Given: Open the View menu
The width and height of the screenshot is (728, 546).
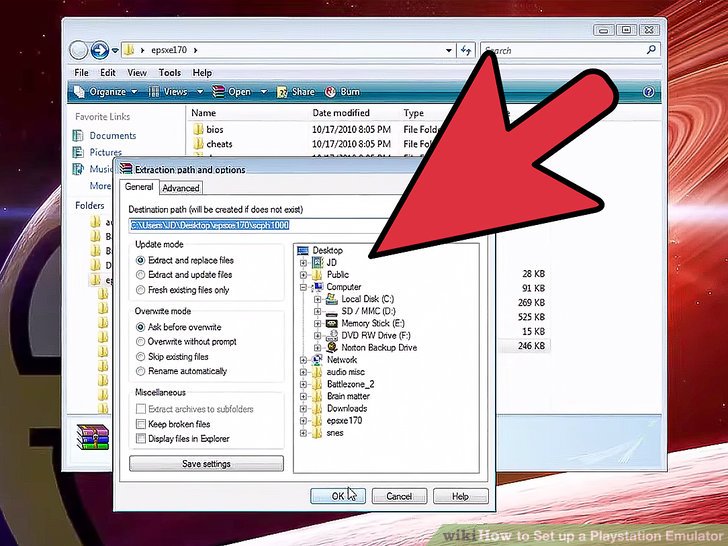Looking at the screenshot, I should coord(137,72).
